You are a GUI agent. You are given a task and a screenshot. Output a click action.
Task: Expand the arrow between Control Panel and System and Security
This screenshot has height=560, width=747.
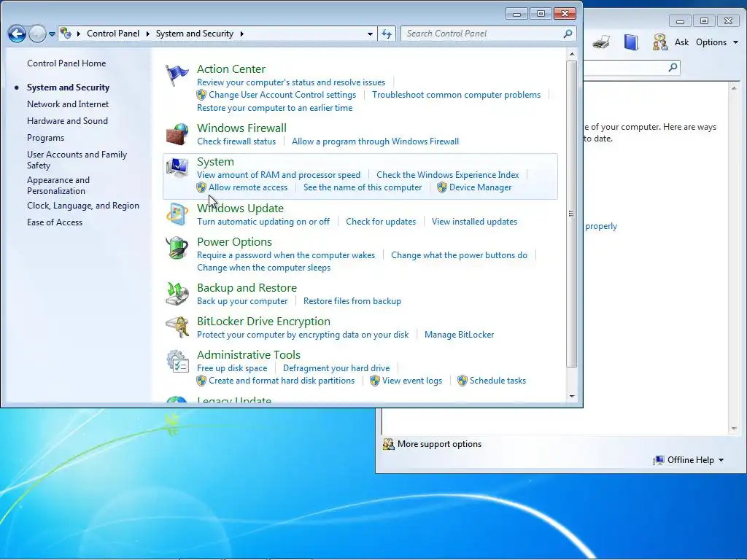click(147, 34)
